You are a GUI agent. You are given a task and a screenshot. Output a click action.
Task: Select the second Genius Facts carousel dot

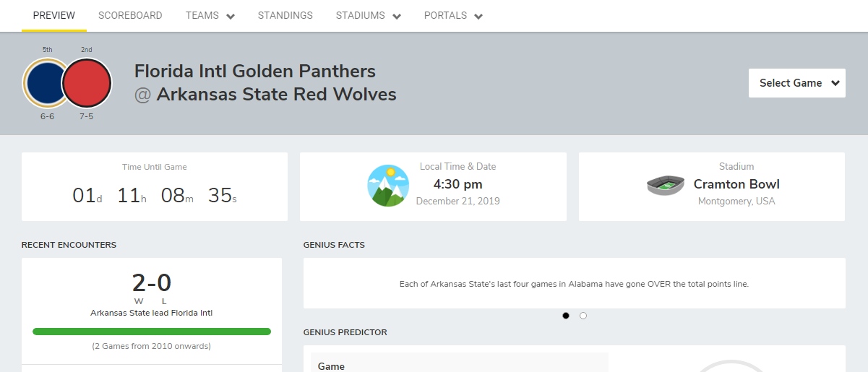tap(583, 316)
